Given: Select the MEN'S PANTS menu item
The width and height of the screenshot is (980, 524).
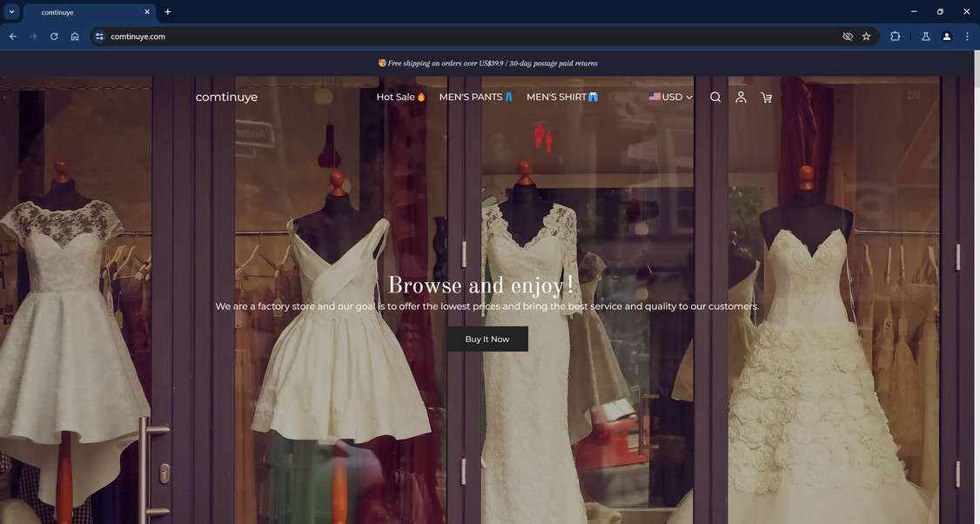Looking at the screenshot, I should click(475, 97).
